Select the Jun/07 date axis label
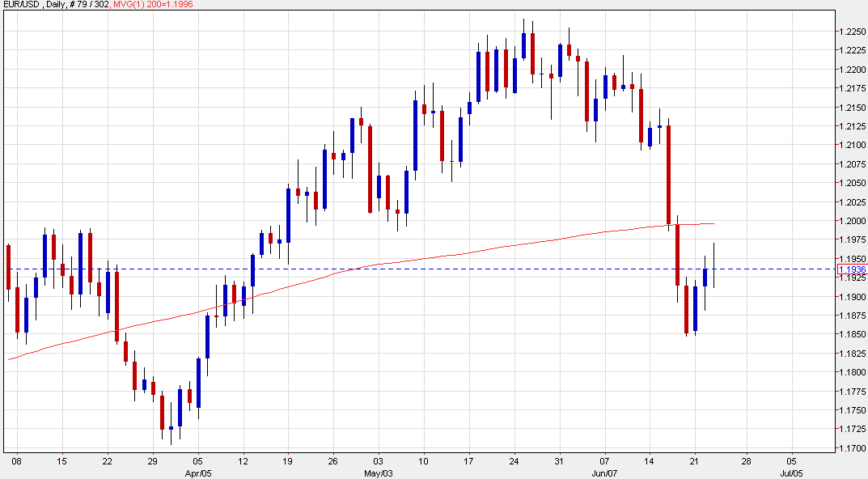 [x=605, y=471]
